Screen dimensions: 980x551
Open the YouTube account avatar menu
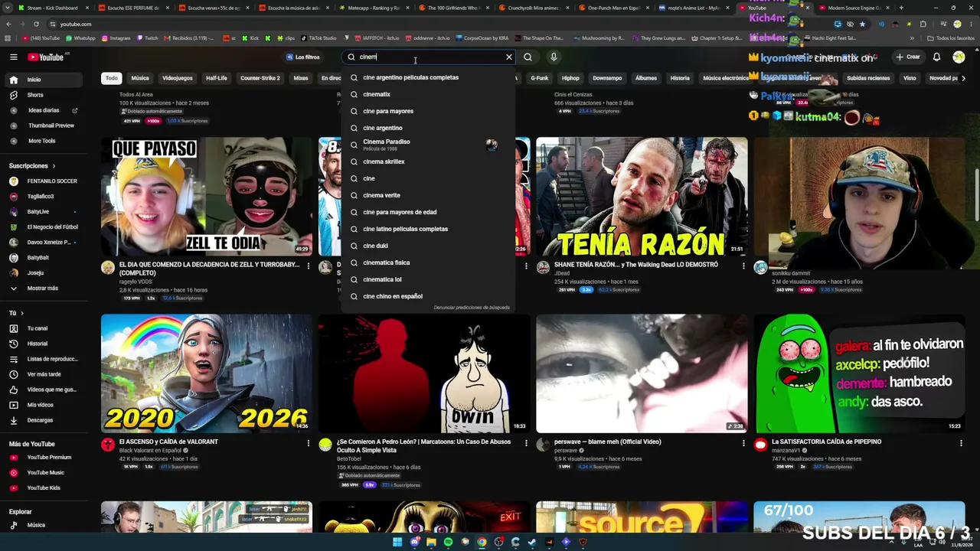[x=959, y=57]
